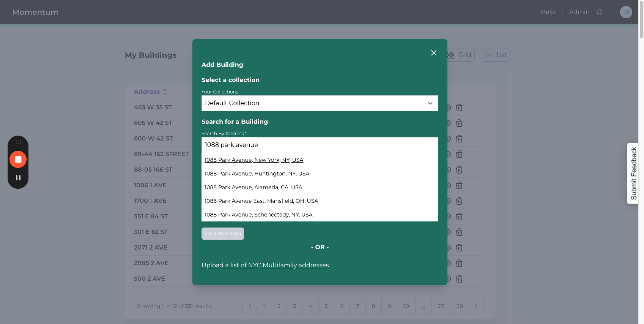Go to results page 2

point(279,306)
